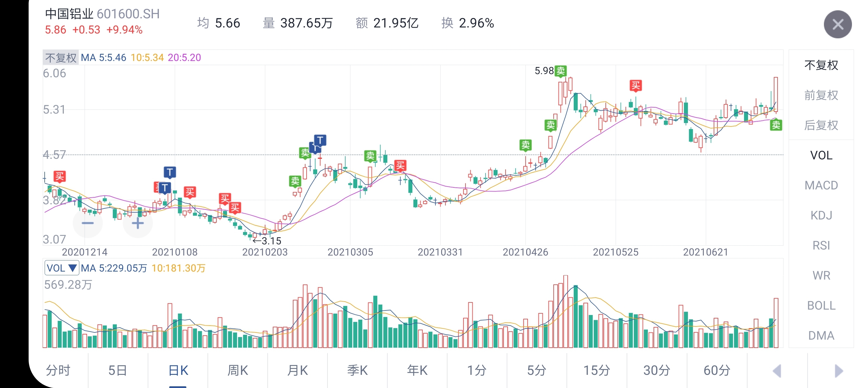Select the BOLL indicator

(821, 306)
